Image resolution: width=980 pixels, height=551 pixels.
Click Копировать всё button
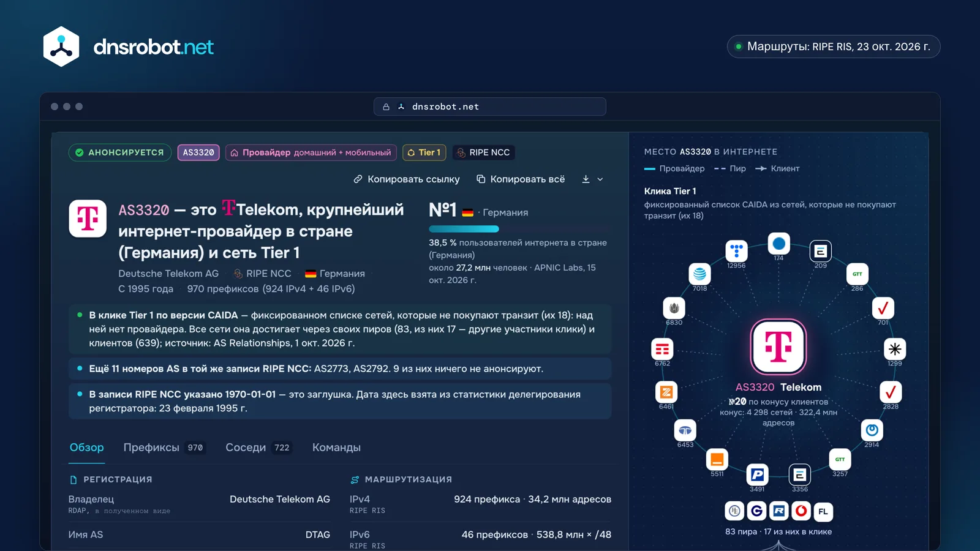521,179
